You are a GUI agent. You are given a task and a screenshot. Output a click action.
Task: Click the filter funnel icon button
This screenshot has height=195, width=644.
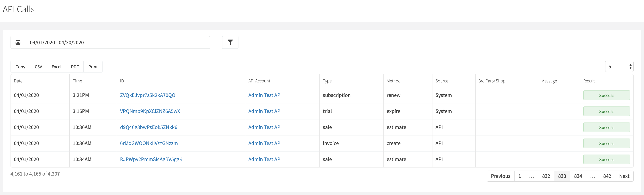coord(230,42)
